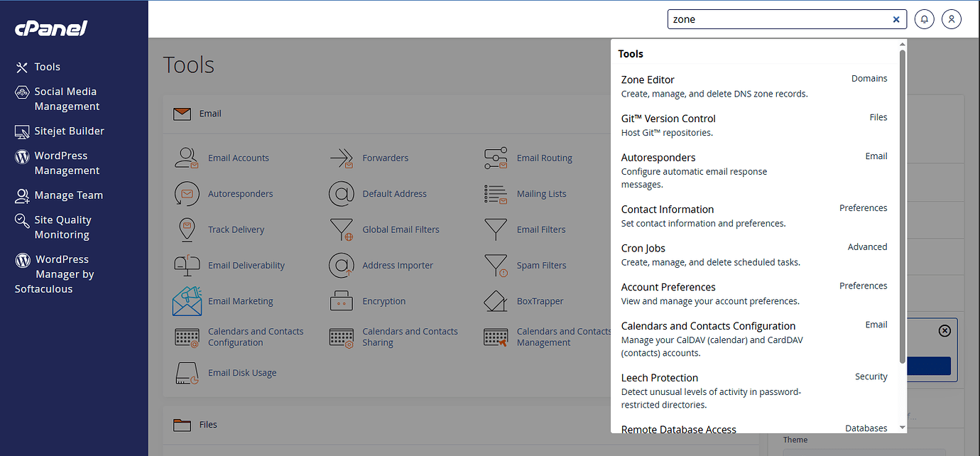Open the notifications bell
Image resolution: width=980 pixels, height=456 pixels.
[x=924, y=18]
